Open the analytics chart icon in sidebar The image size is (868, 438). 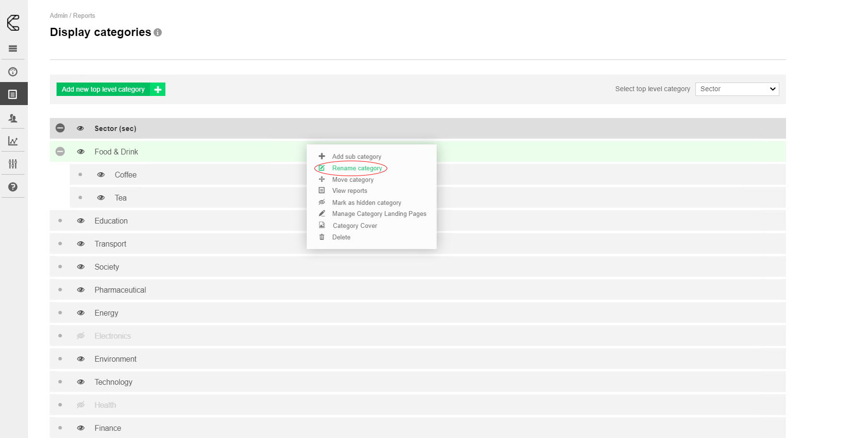13,141
